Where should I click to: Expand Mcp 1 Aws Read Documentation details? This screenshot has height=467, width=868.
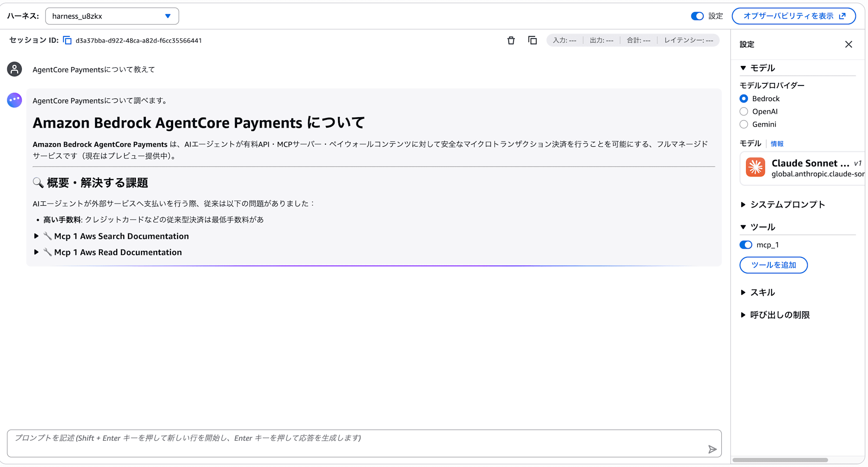(x=36, y=252)
